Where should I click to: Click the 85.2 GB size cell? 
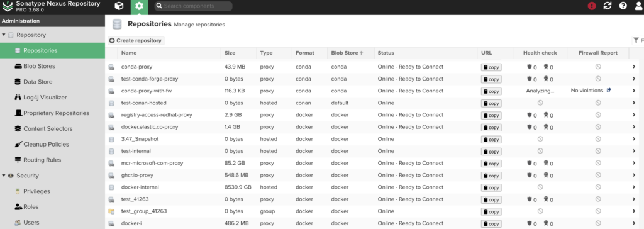235,163
